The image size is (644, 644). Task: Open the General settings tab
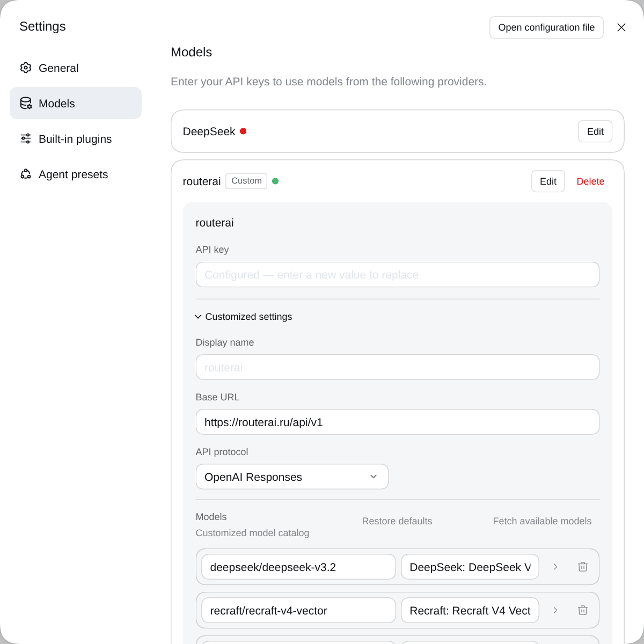pyautogui.click(x=76, y=68)
